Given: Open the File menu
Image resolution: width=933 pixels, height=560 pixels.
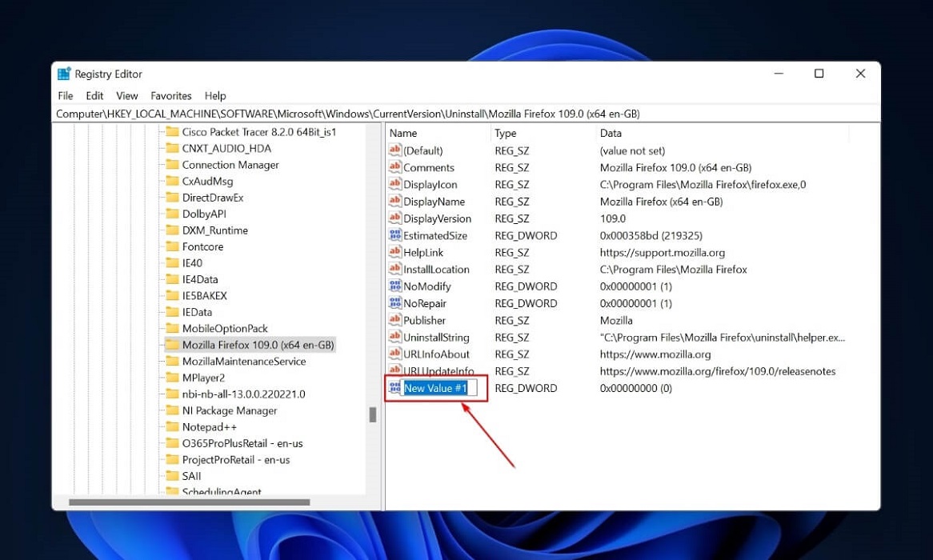Looking at the screenshot, I should pyautogui.click(x=65, y=95).
